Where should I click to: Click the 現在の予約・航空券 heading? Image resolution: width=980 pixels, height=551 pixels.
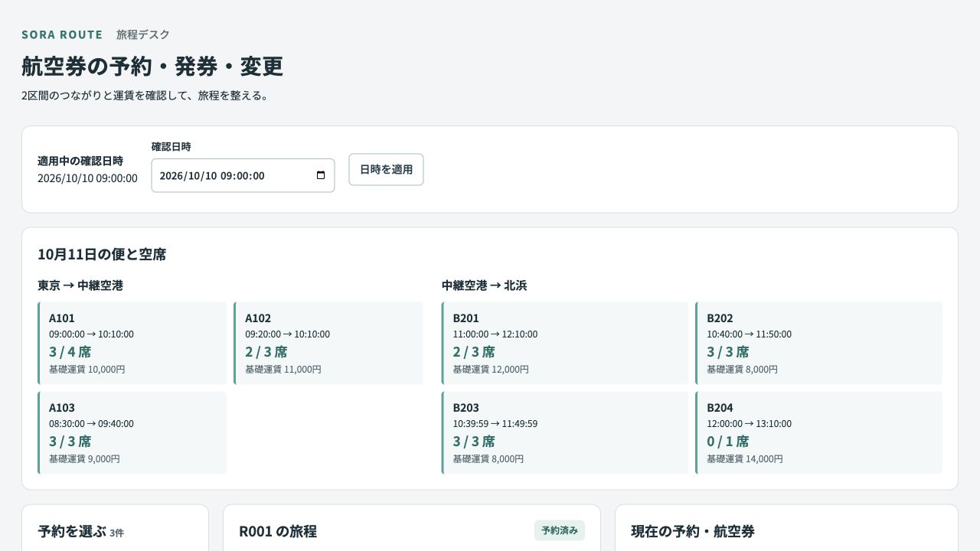(x=693, y=531)
